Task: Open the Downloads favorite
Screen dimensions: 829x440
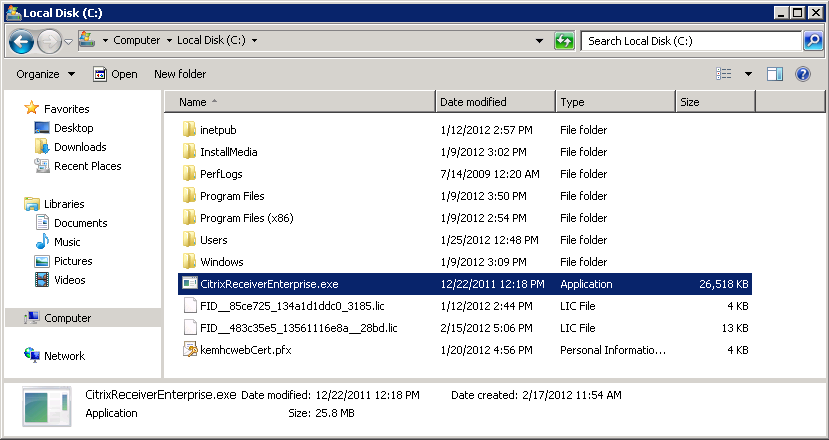Action: (80, 147)
